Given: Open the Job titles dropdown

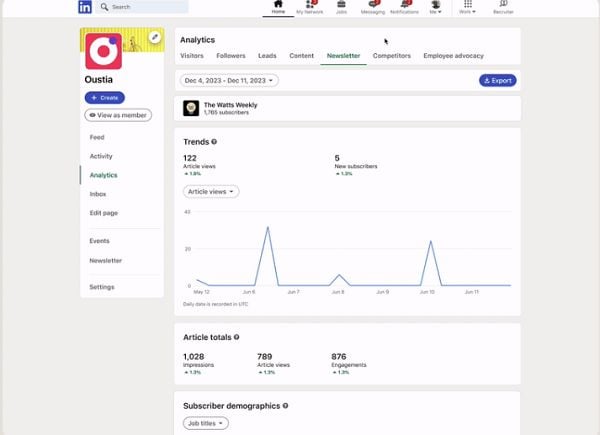Looking at the screenshot, I should 205,424.
